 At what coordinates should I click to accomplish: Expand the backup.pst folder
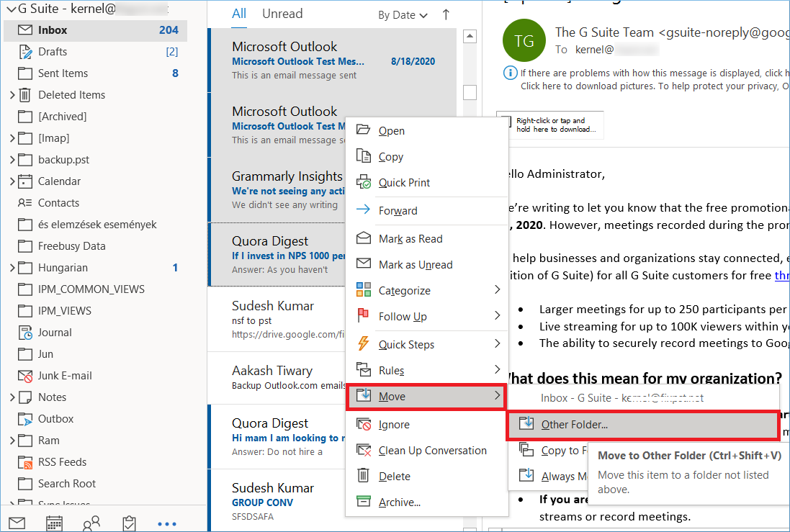[12, 160]
